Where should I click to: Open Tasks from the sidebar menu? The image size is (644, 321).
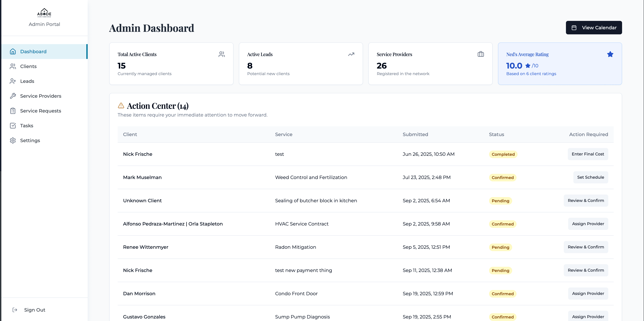tap(26, 125)
